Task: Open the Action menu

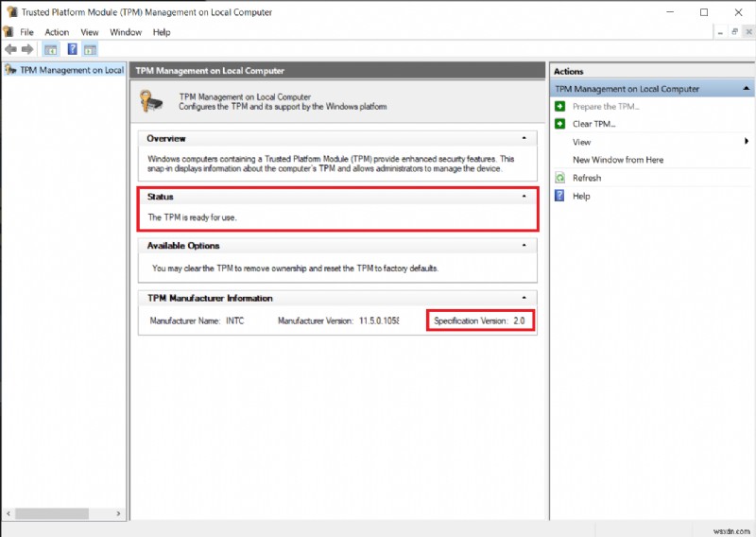Action: (57, 32)
